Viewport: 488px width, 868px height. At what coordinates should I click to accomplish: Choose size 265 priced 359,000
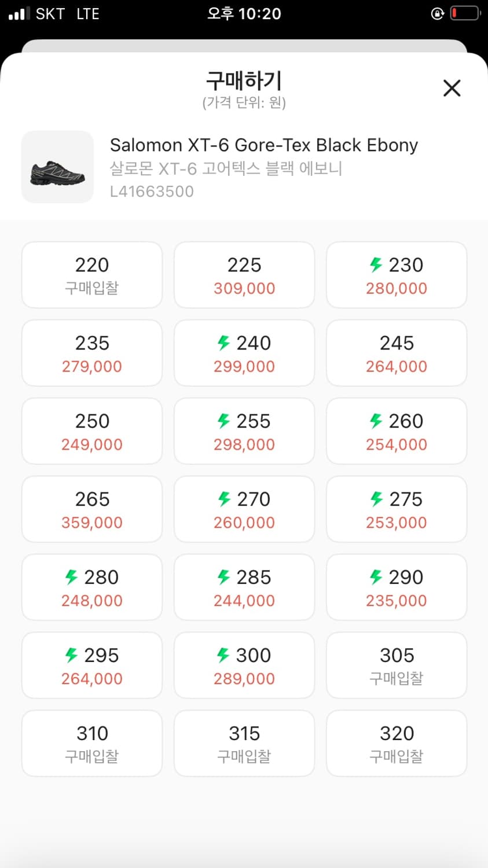pyautogui.click(x=92, y=509)
